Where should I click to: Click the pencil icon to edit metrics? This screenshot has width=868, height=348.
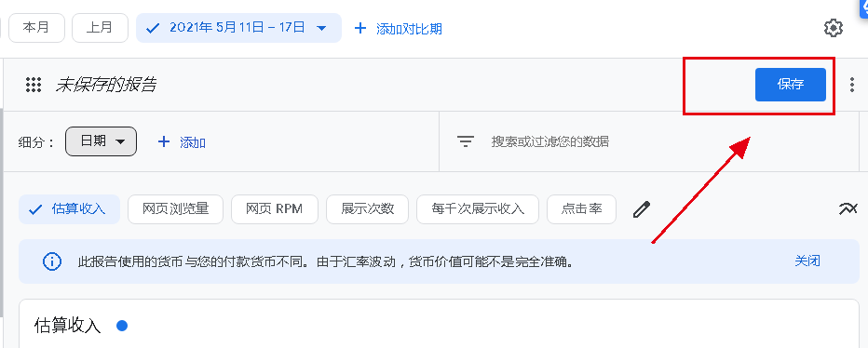[x=642, y=209]
